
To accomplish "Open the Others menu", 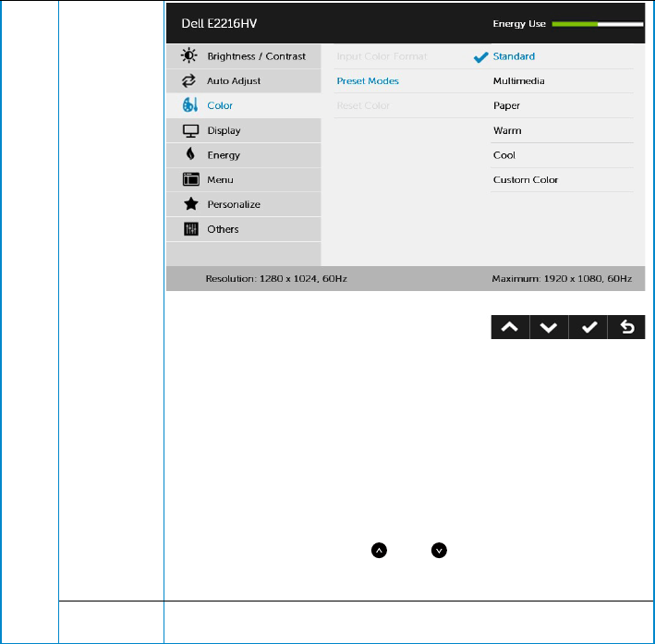I will tap(244, 229).
